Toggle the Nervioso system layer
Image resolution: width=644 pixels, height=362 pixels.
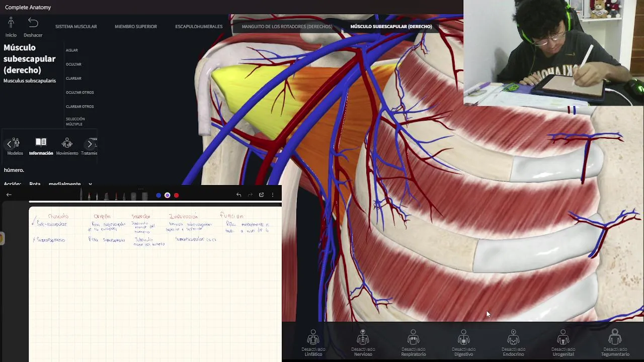(x=363, y=343)
